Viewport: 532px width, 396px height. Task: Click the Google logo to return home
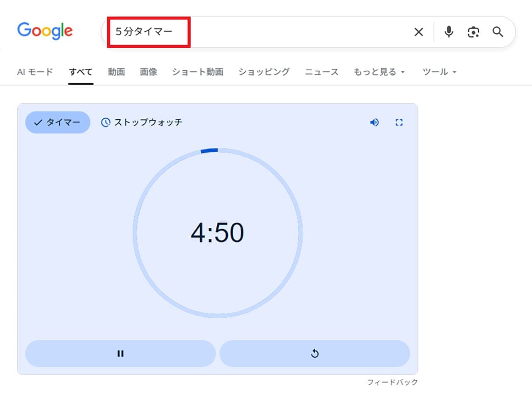point(44,30)
